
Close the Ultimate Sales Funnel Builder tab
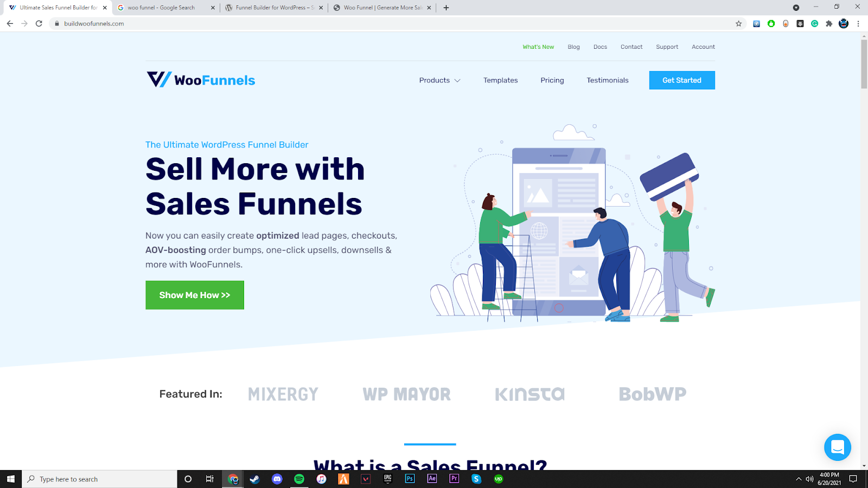pos(105,8)
